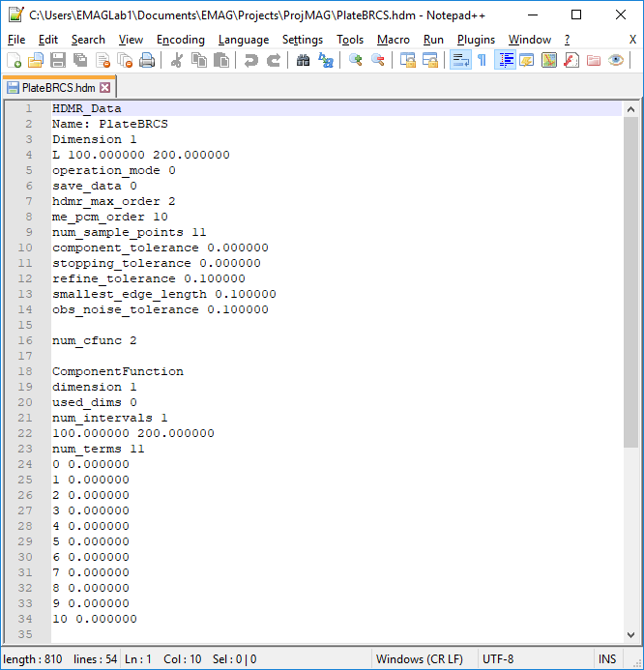Click the Save All icon
This screenshot has width=644, height=670.
(80, 60)
